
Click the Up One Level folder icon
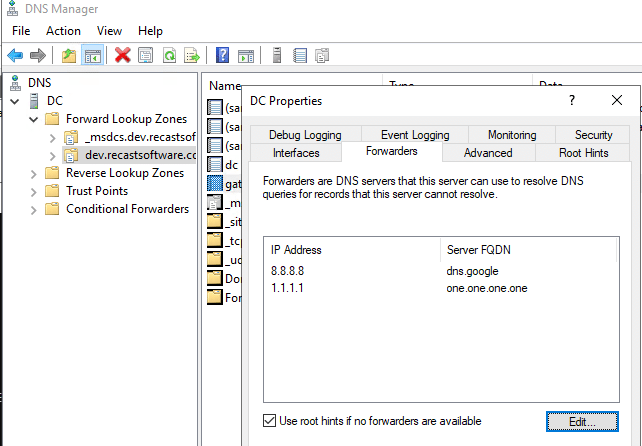click(x=68, y=55)
